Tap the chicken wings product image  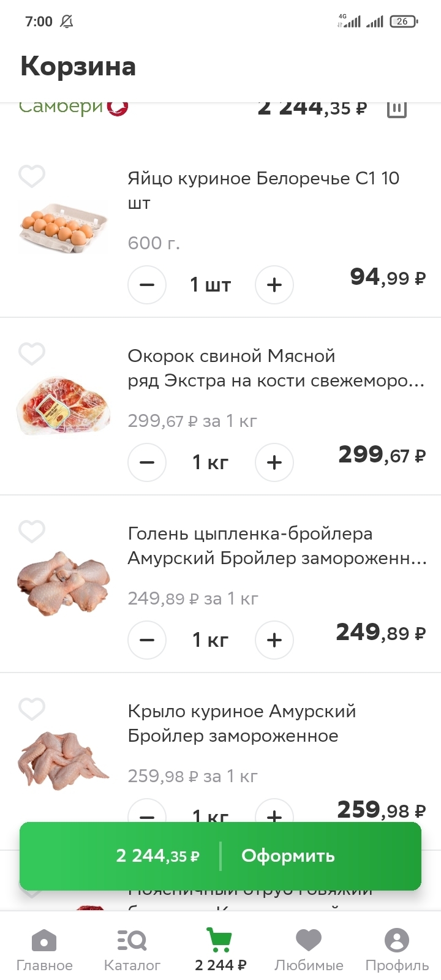63,759
